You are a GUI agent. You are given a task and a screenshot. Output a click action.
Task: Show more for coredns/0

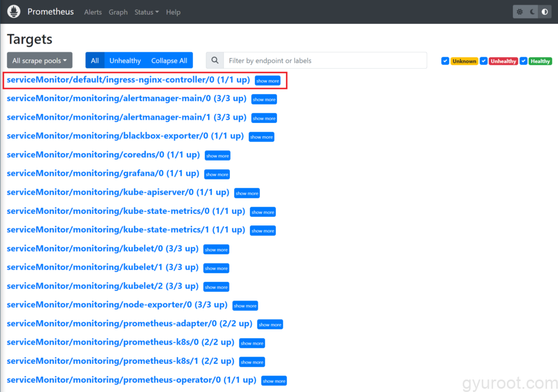(217, 156)
